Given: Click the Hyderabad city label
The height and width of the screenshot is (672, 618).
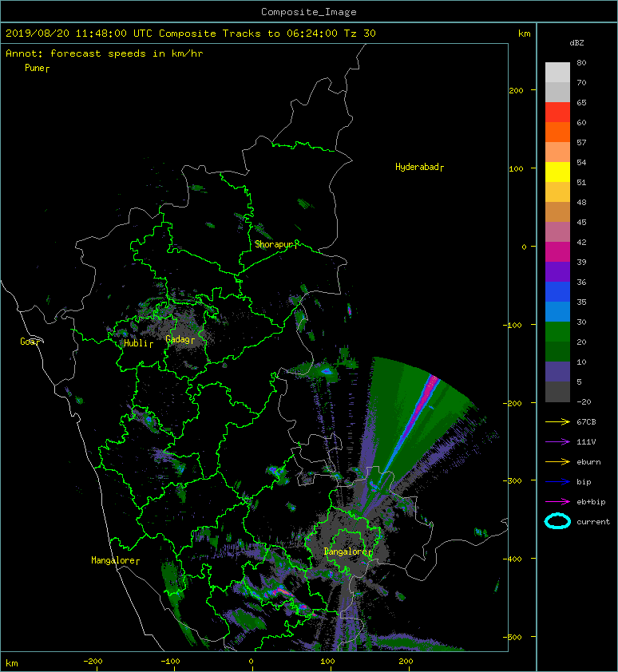Looking at the screenshot, I should (418, 167).
